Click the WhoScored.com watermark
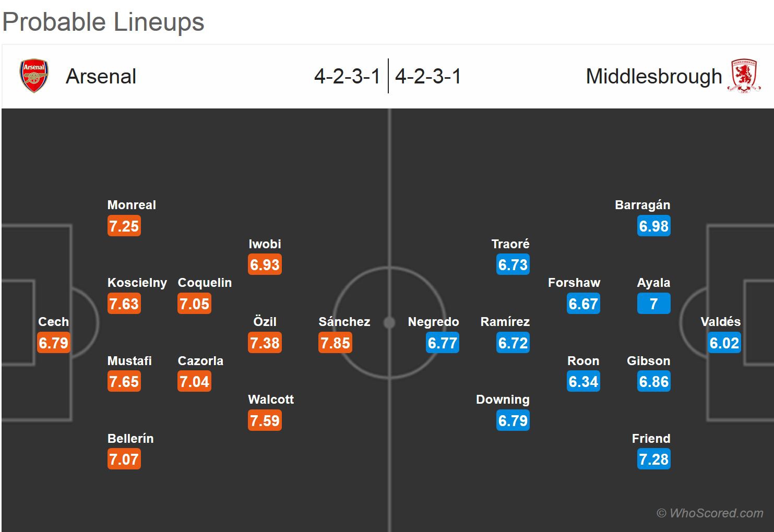The height and width of the screenshot is (532, 774). coord(710,513)
